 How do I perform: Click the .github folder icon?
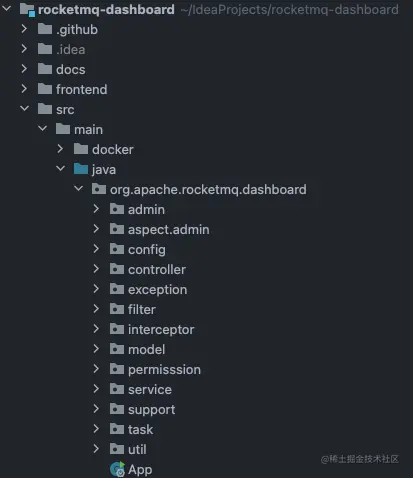(45, 29)
